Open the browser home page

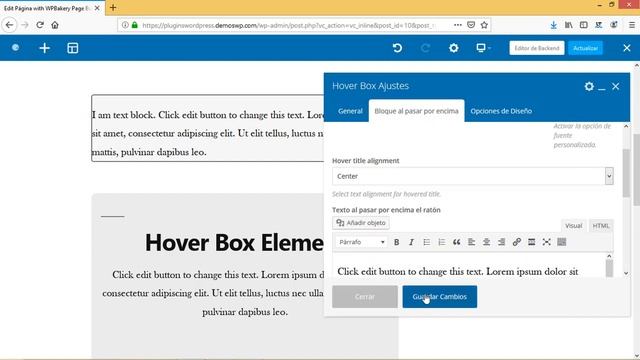55,25
